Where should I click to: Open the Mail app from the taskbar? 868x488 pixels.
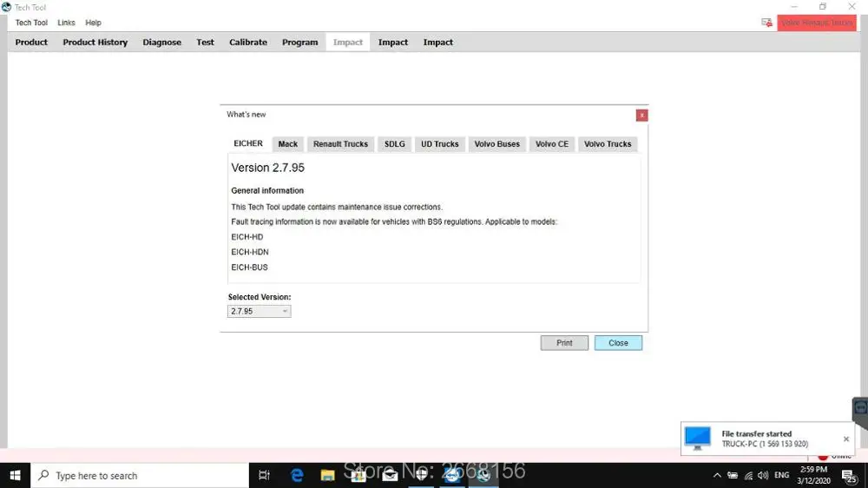[x=390, y=475]
